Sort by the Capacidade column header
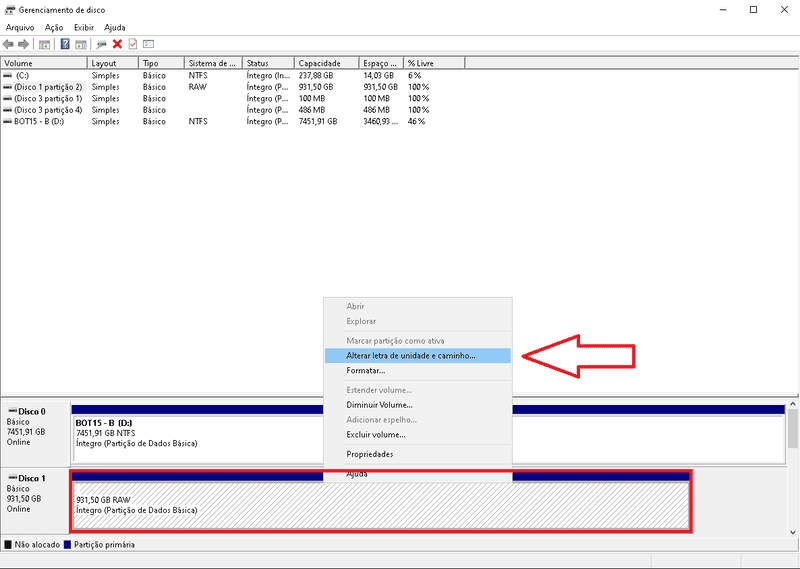 [x=327, y=63]
